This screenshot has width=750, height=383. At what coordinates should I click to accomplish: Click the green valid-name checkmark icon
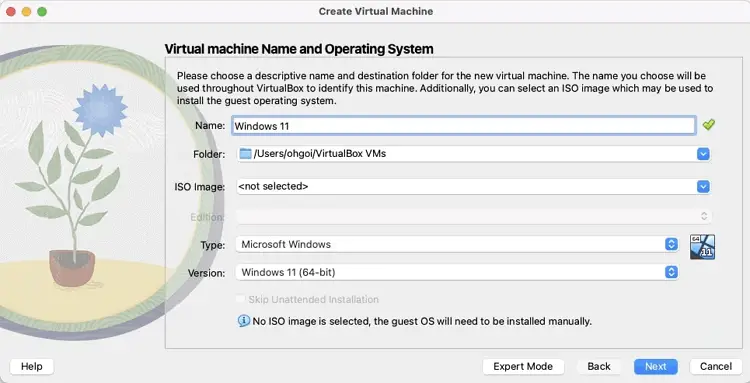coord(708,125)
